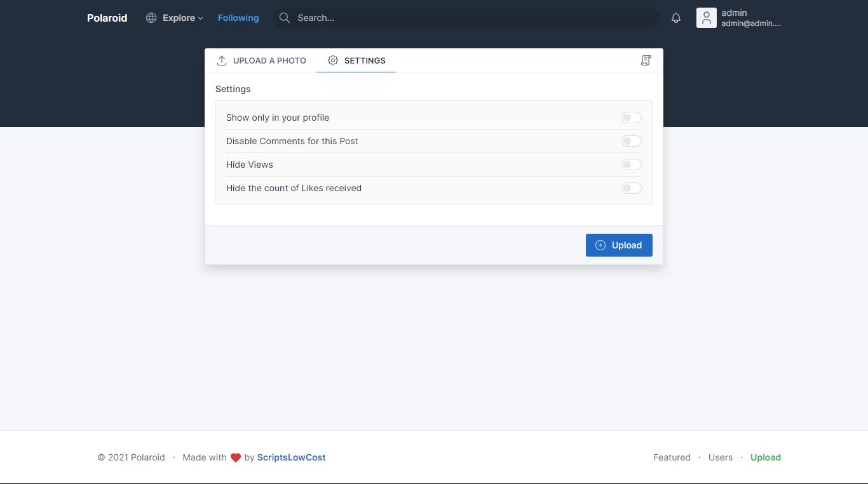Image resolution: width=868 pixels, height=484 pixels.
Task: Enable Disable Comments for this Post switch
Action: coord(631,141)
